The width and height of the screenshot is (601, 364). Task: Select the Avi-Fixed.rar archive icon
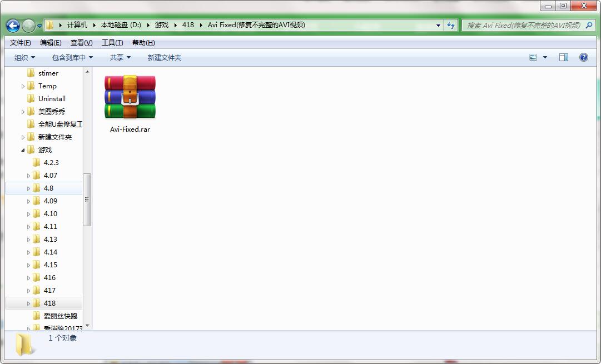[x=130, y=97]
